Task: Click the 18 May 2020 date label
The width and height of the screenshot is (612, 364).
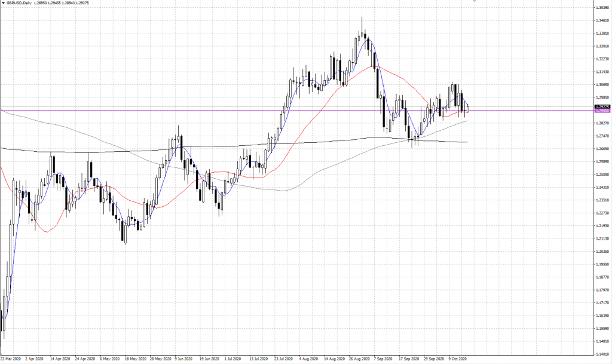Action: pos(134,359)
